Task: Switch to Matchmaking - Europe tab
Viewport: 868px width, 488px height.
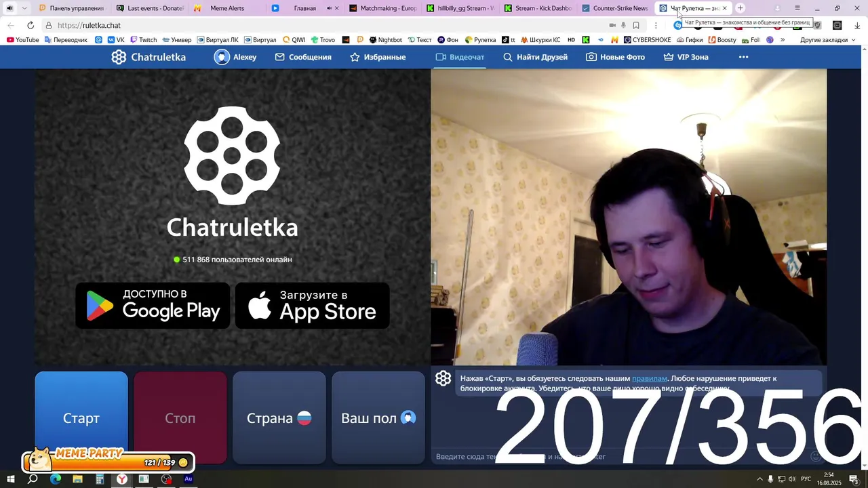Action: pyautogui.click(x=382, y=8)
